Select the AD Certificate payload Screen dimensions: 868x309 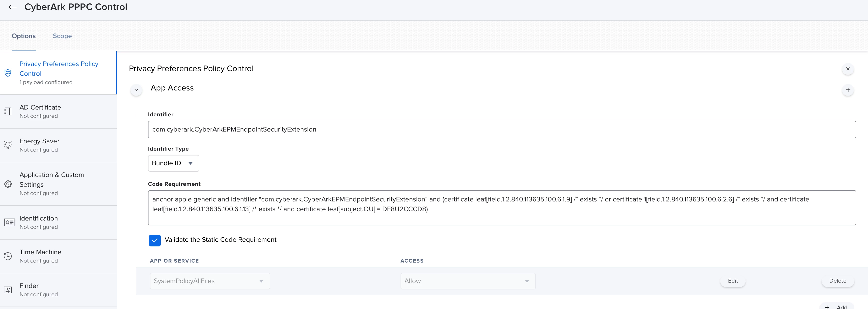[x=58, y=111]
